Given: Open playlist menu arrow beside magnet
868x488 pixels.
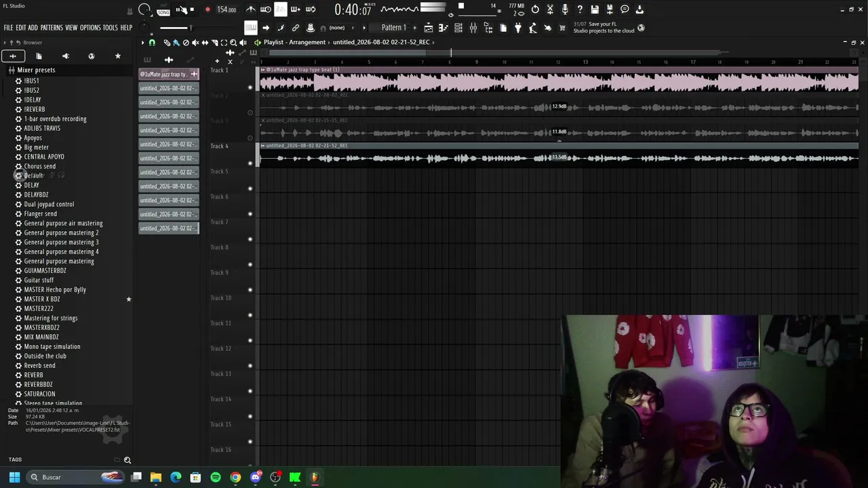Looking at the screenshot, I should pyautogui.click(x=143, y=43).
